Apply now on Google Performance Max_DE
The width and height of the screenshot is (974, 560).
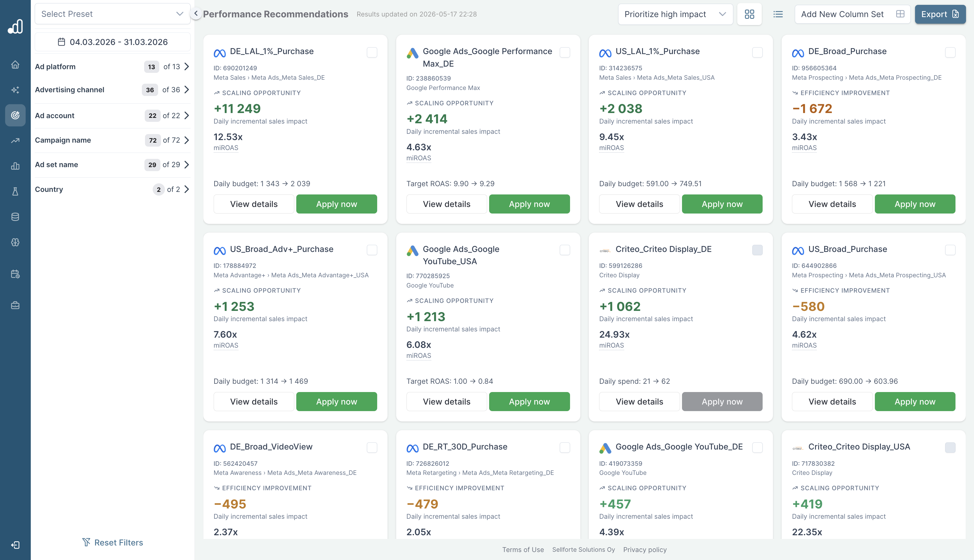point(529,204)
